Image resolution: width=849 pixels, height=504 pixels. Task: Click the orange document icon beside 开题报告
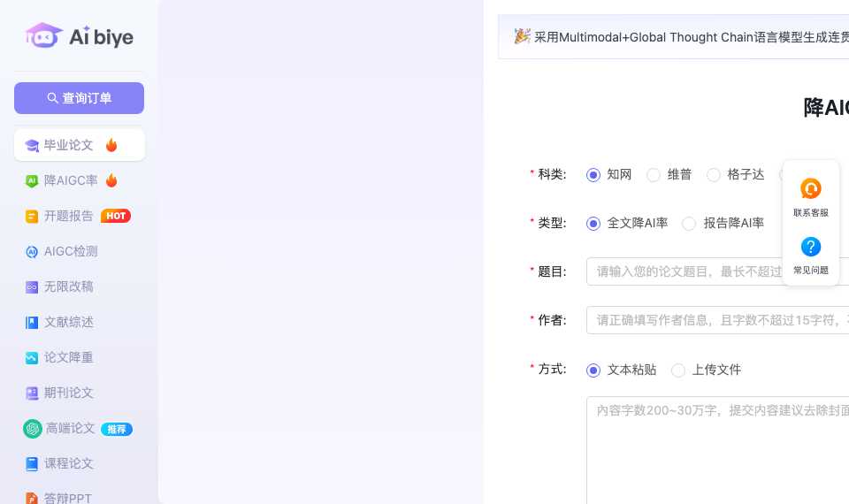click(32, 216)
